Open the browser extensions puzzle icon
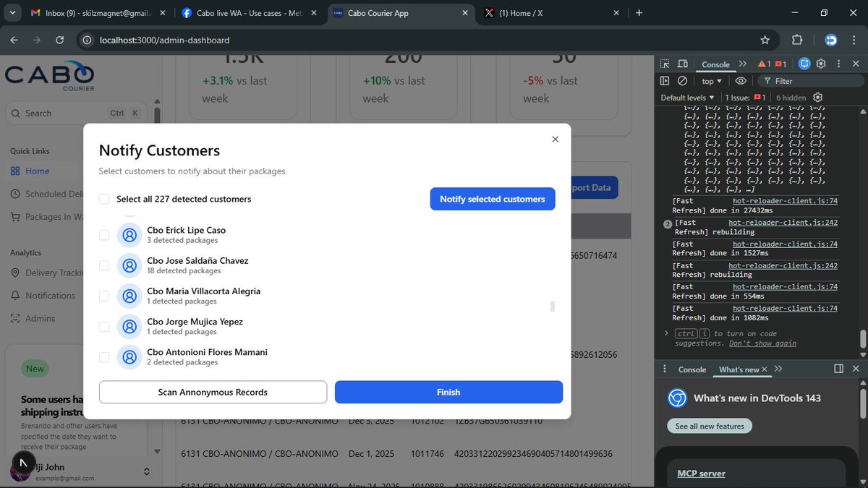 pos(797,40)
